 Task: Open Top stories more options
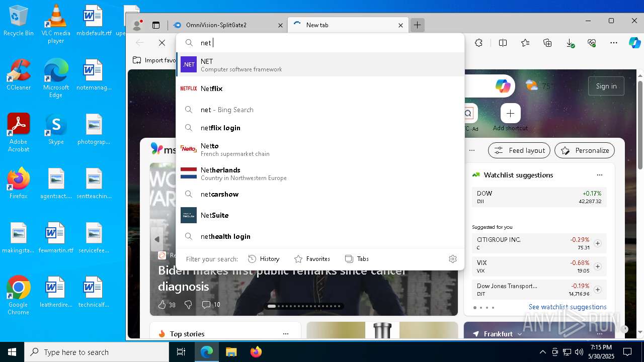pyautogui.click(x=286, y=334)
